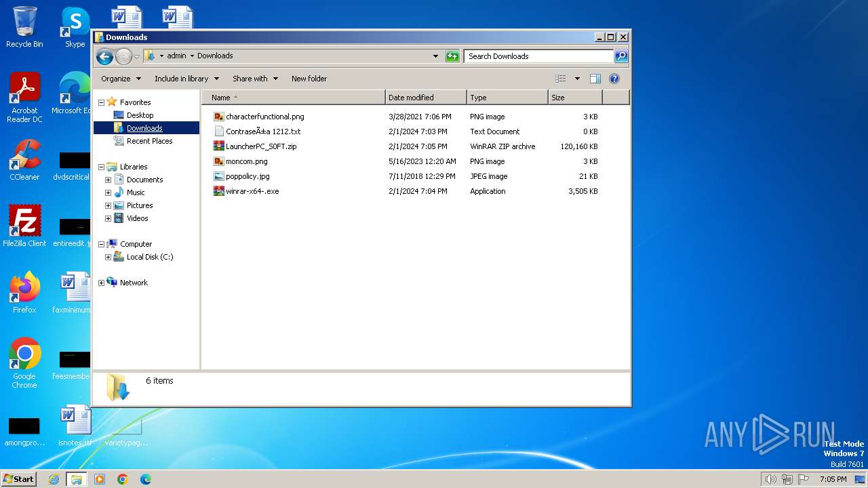Open the address bar history dropdown
The width and height of the screenshot is (868, 488).
(x=435, y=56)
